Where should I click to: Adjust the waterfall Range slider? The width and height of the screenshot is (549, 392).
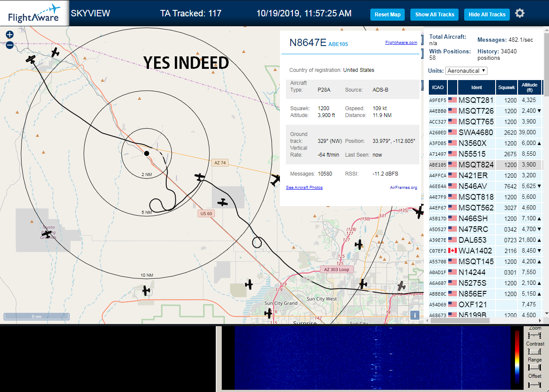534,367
